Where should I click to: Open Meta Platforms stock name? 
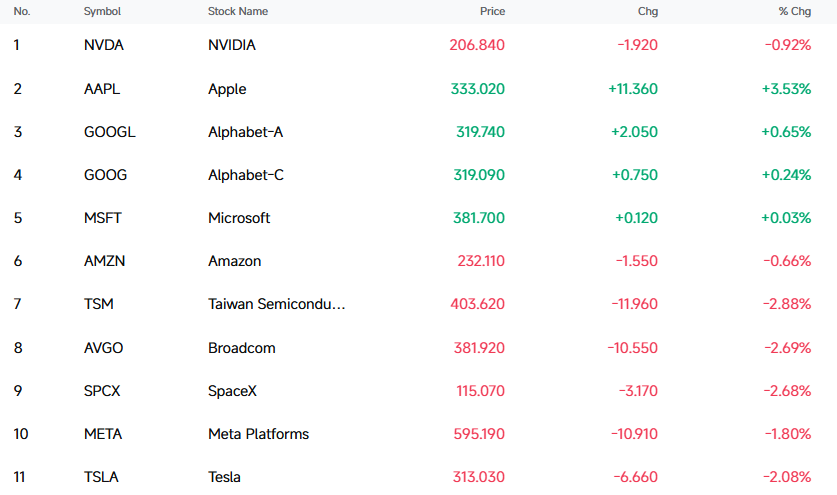coord(258,434)
